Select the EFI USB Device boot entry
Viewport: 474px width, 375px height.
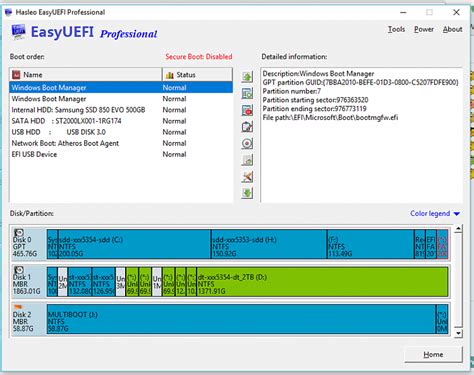coord(121,154)
